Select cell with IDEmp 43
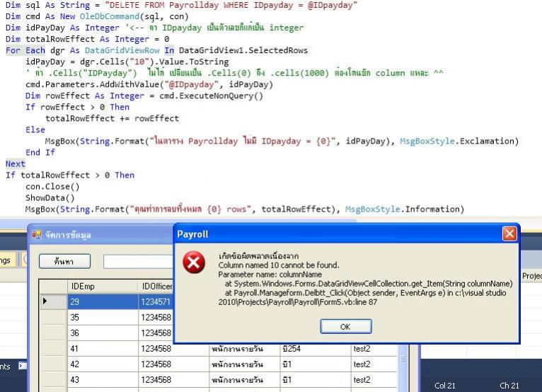The height and width of the screenshot is (392, 542). pos(103,379)
